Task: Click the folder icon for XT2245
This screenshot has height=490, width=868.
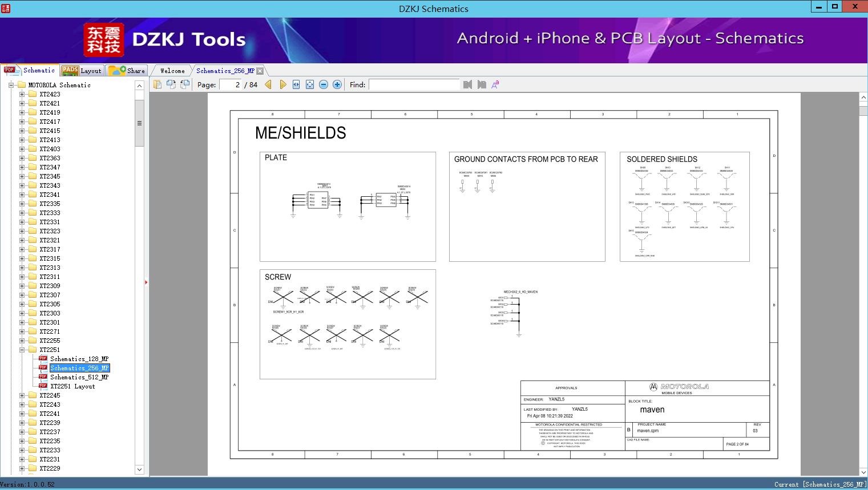Action: point(33,395)
